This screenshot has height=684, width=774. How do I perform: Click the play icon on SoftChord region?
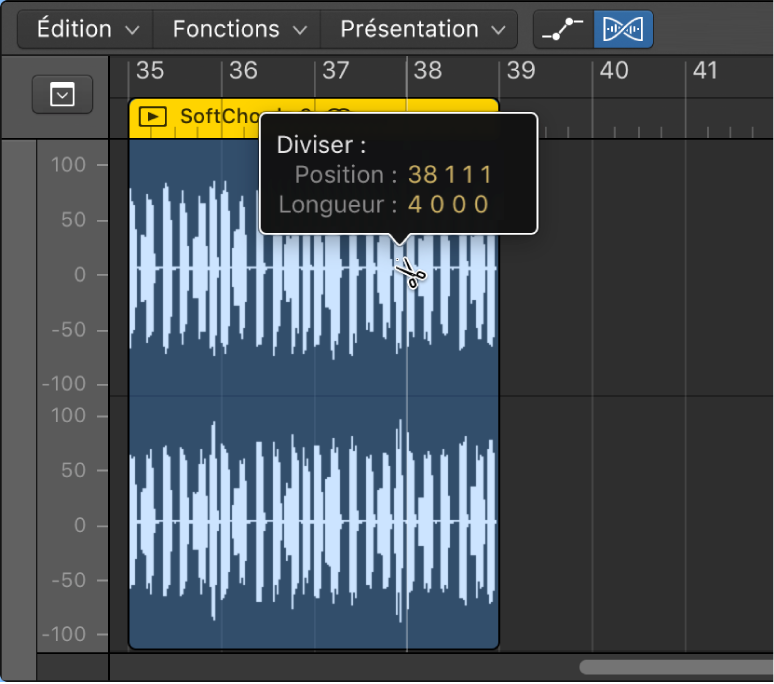click(x=153, y=117)
